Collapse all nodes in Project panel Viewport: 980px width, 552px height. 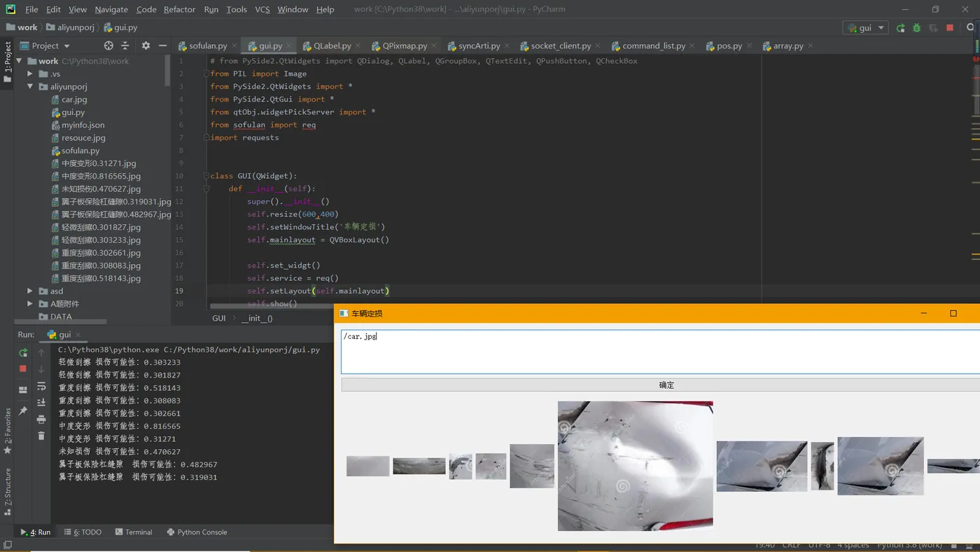(125, 46)
